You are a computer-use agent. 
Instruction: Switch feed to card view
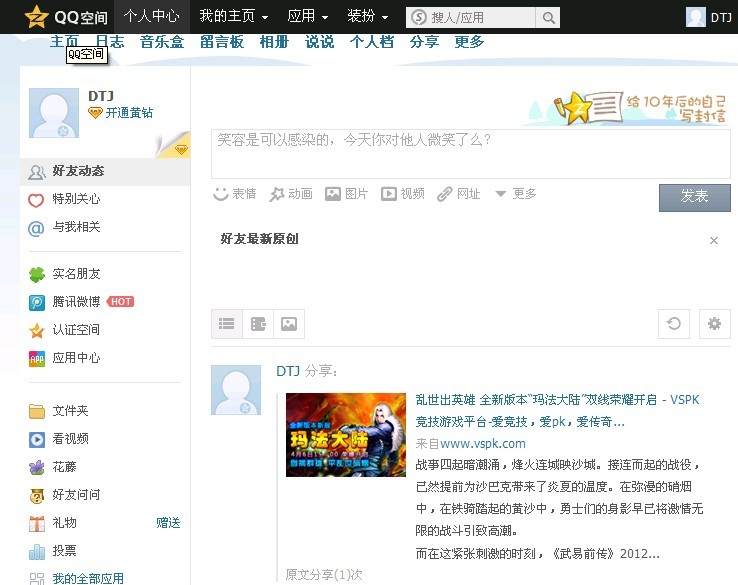tap(258, 324)
